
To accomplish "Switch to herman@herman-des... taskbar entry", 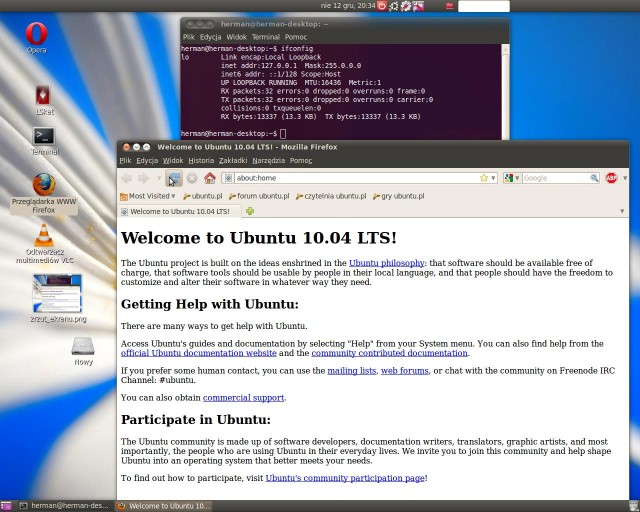I will (x=65, y=506).
